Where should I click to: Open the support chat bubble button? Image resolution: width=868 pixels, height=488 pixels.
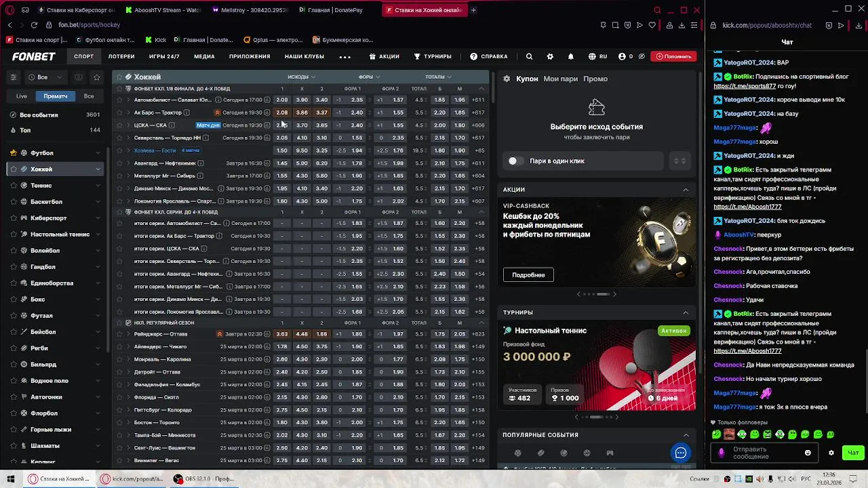[681, 453]
